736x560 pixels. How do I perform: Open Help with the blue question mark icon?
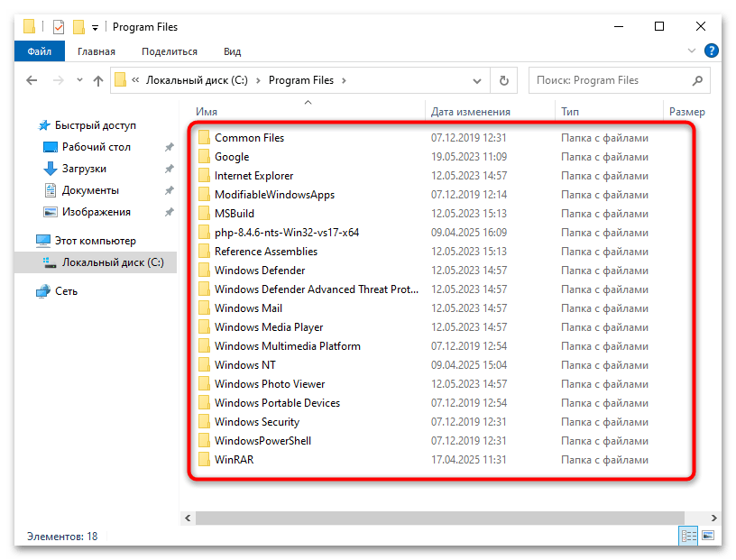point(711,50)
